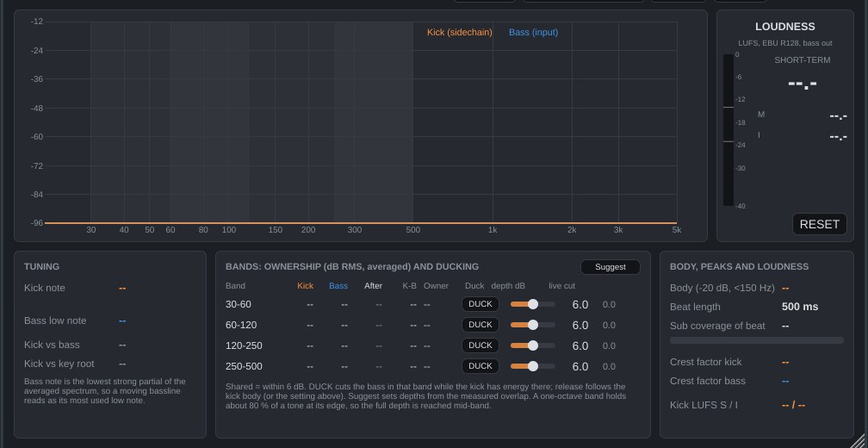Adjust the 30-60 band depth slider
This screenshot has width=868, height=448.
532,304
